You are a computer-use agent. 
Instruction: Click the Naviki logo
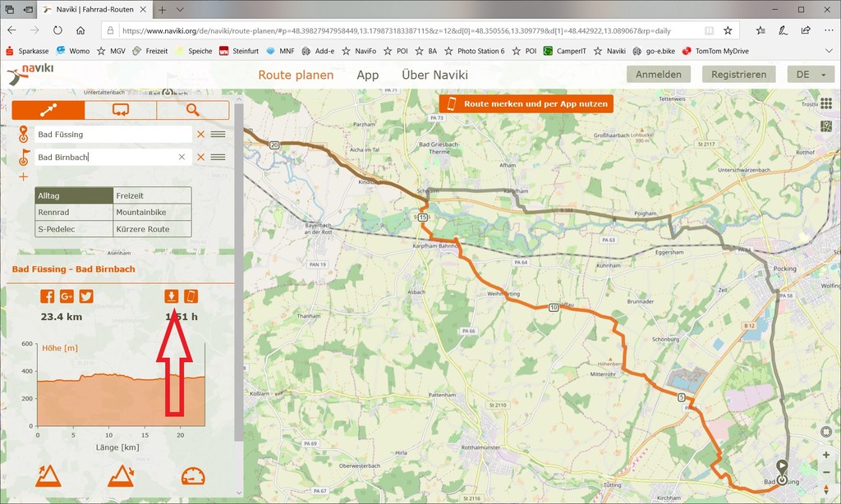[x=30, y=75]
